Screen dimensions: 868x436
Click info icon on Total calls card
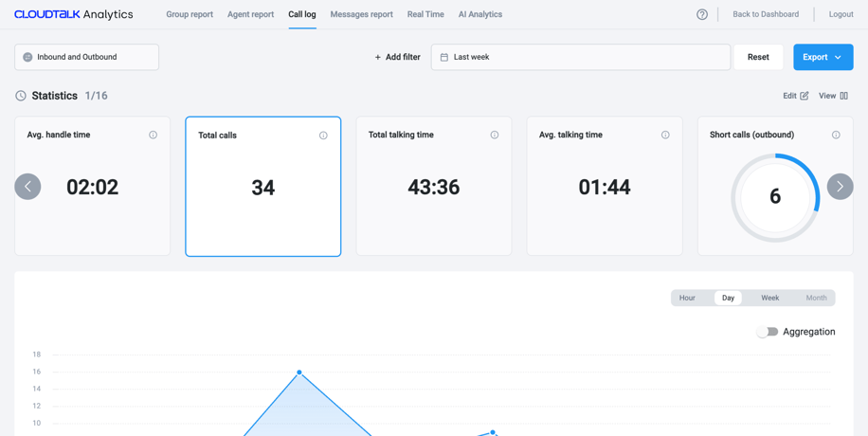click(x=323, y=136)
